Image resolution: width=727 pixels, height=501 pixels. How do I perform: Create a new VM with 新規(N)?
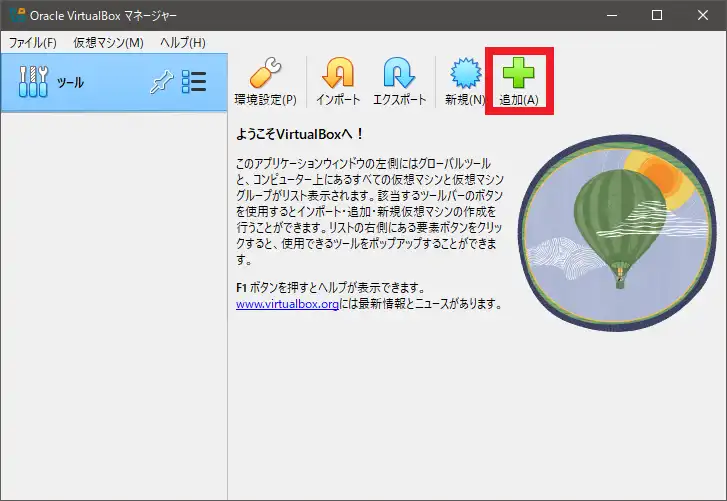pyautogui.click(x=465, y=82)
